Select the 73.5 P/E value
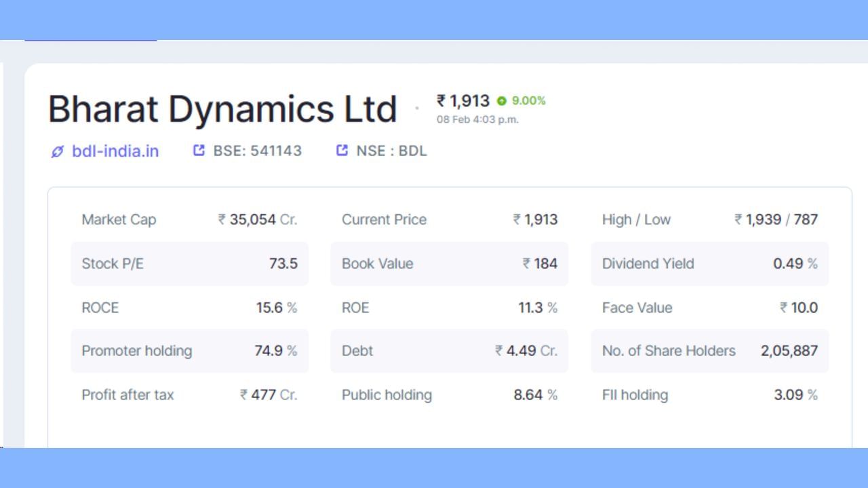 click(283, 264)
